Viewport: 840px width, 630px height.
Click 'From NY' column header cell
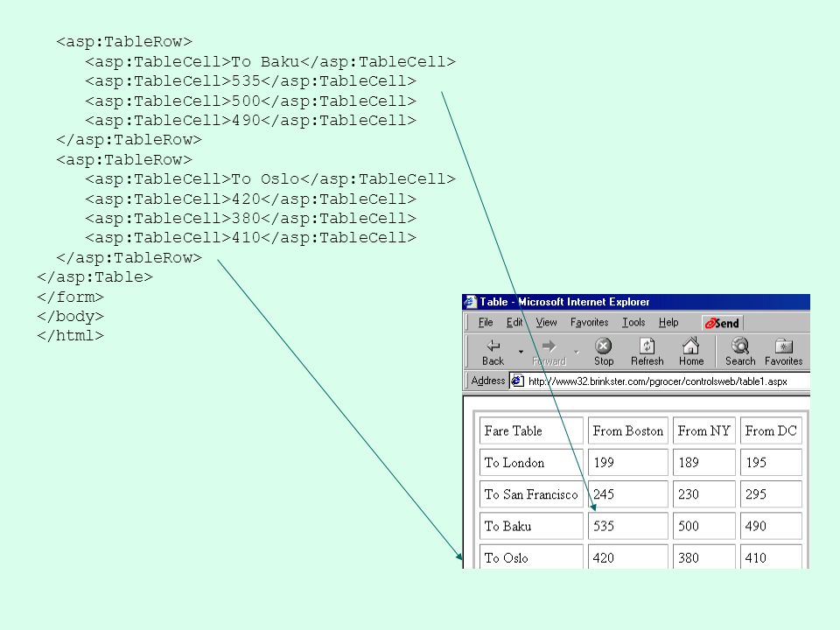click(703, 430)
